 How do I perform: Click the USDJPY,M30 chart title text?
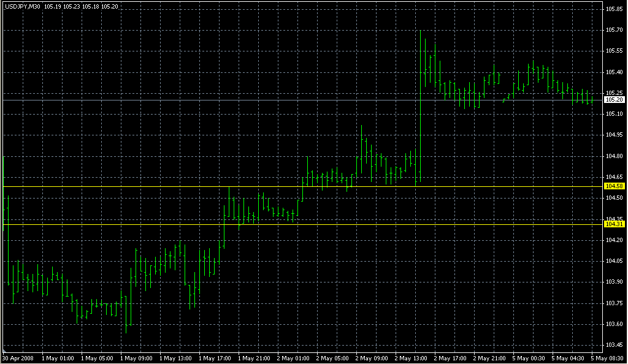(23, 6)
